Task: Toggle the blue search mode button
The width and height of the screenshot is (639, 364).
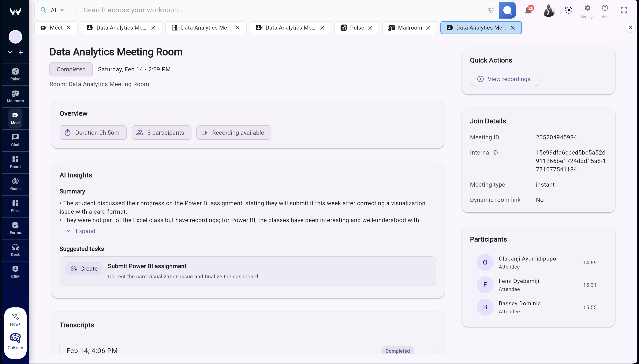Action: click(x=507, y=10)
